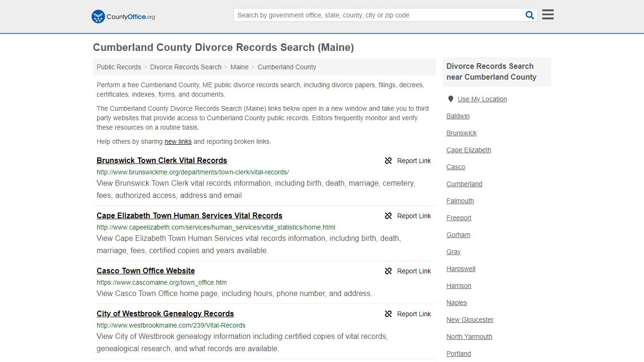Image resolution: width=644 pixels, height=362 pixels.
Task: Open Cumberland in nearby list
Action: [464, 184]
